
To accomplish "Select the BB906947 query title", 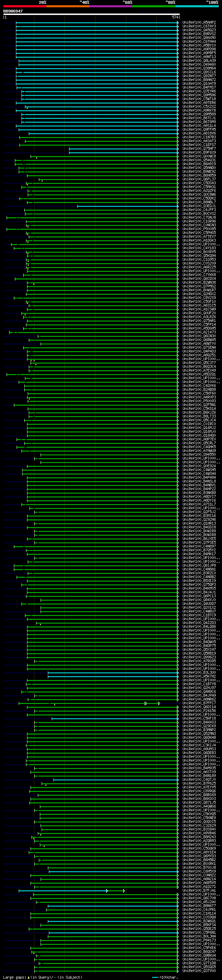I will pyautogui.click(x=13, y=11).
